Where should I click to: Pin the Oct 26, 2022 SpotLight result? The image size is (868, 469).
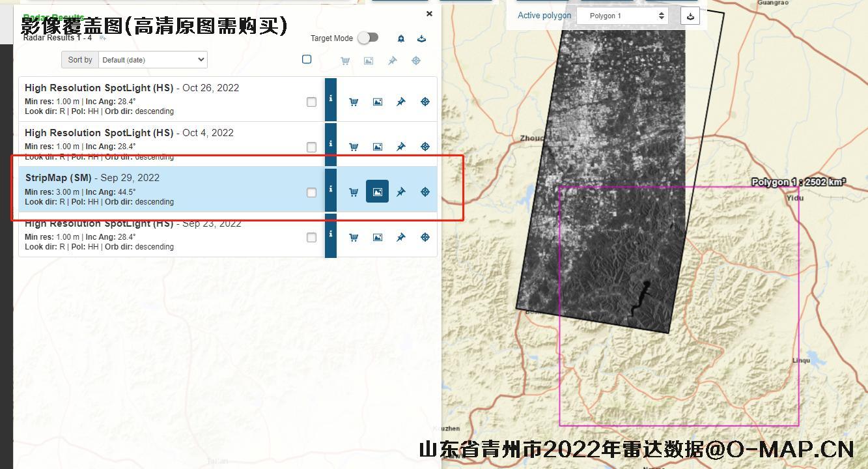[x=401, y=102]
